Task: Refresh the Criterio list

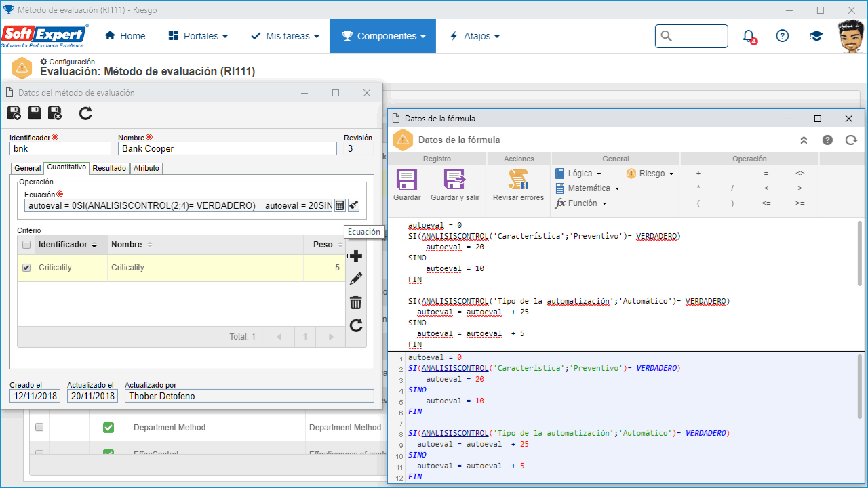Action: tap(355, 325)
